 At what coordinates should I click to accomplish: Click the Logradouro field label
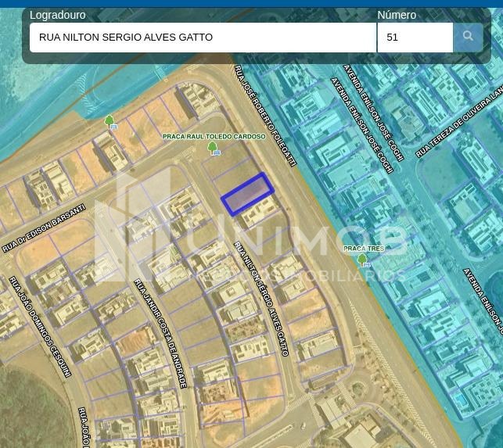[x=58, y=15]
